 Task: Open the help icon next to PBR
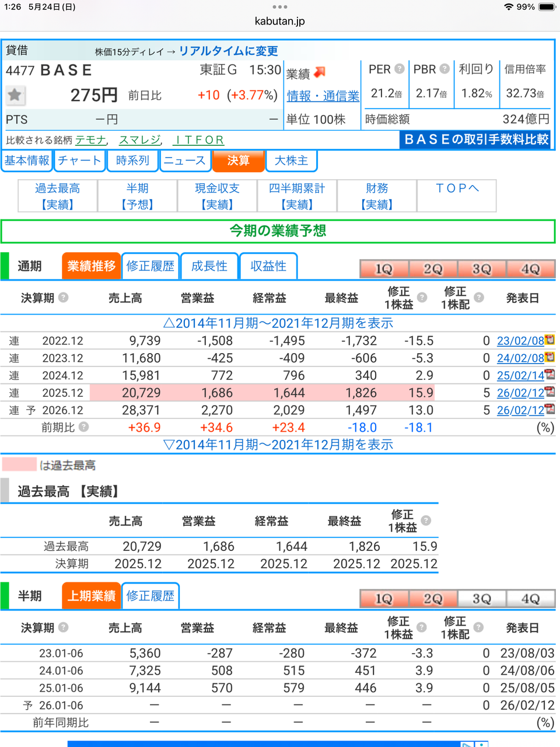pyautogui.click(x=445, y=69)
